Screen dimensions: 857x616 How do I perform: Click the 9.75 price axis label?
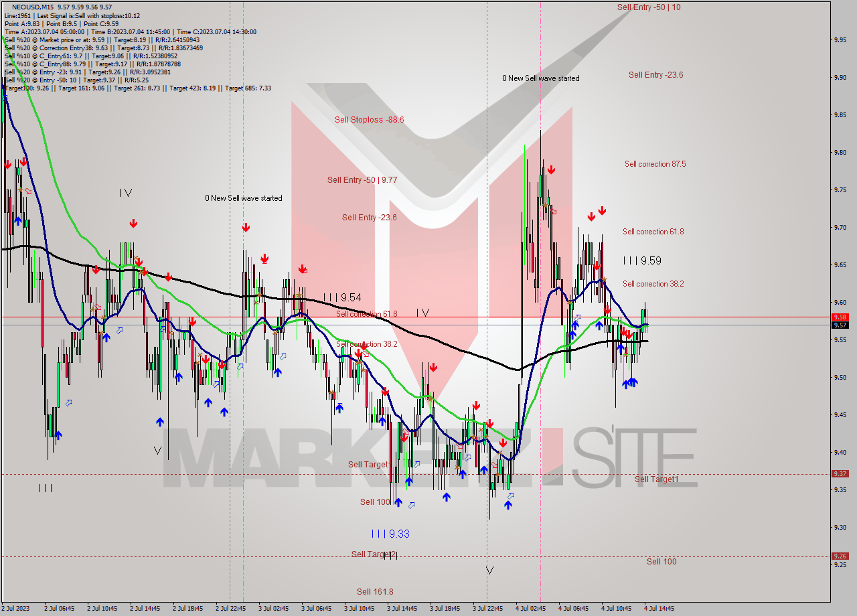(841, 190)
